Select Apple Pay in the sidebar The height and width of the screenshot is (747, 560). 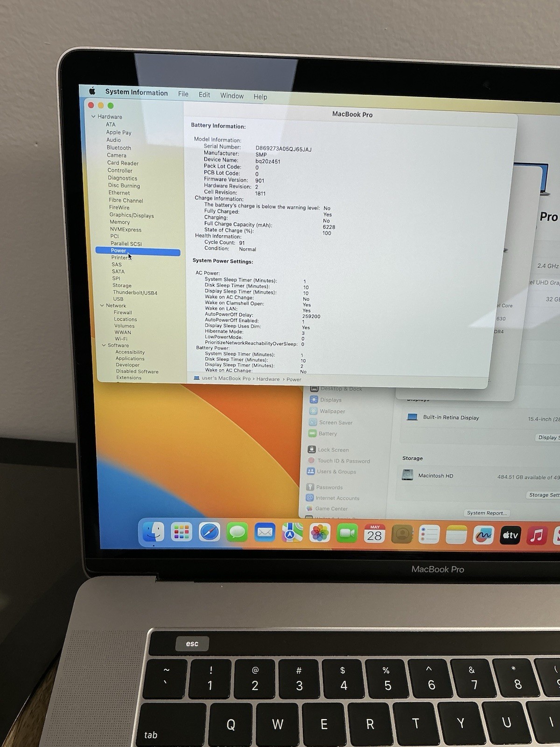(x=119, y=132)
